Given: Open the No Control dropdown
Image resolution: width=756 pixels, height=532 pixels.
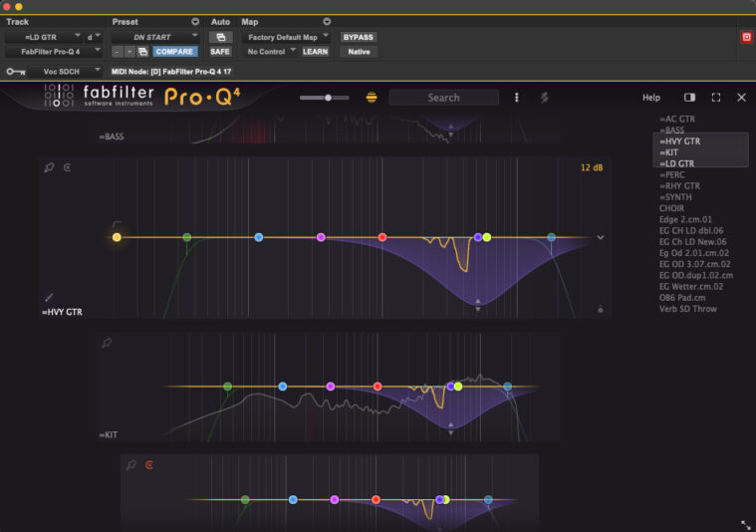Looking at the screenshot, I should (270, 52).
